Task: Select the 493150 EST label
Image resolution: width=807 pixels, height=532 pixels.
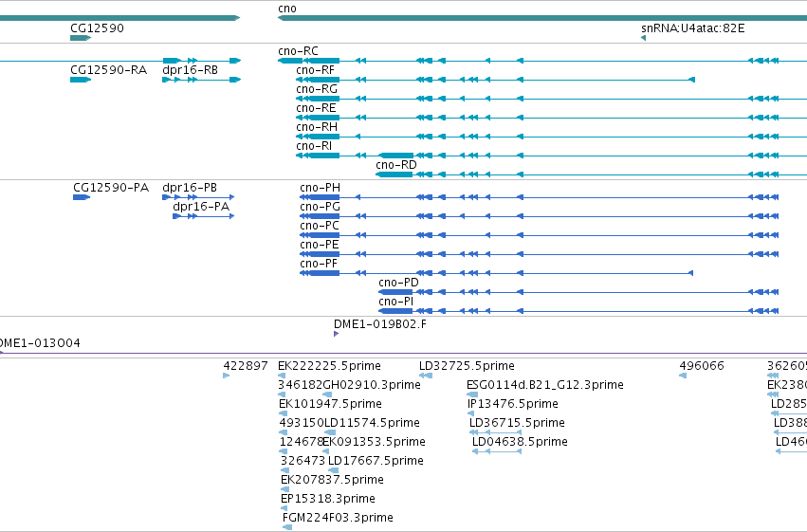Action: [x=302, y=424]
